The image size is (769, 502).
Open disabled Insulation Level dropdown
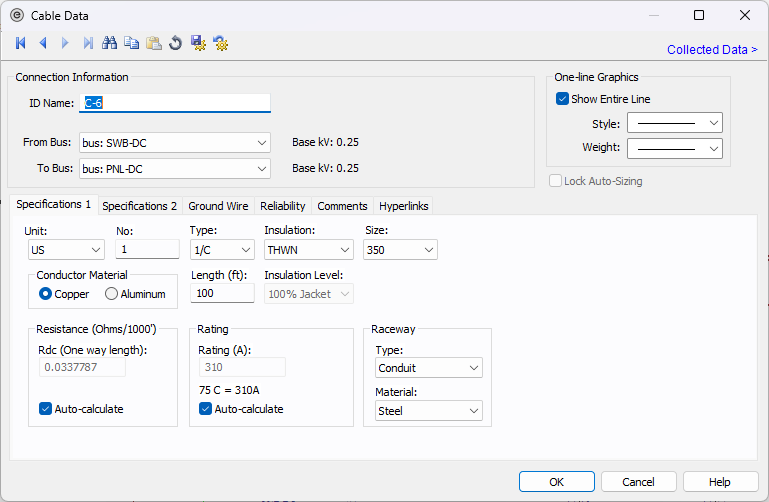click(x=308, y=294)
